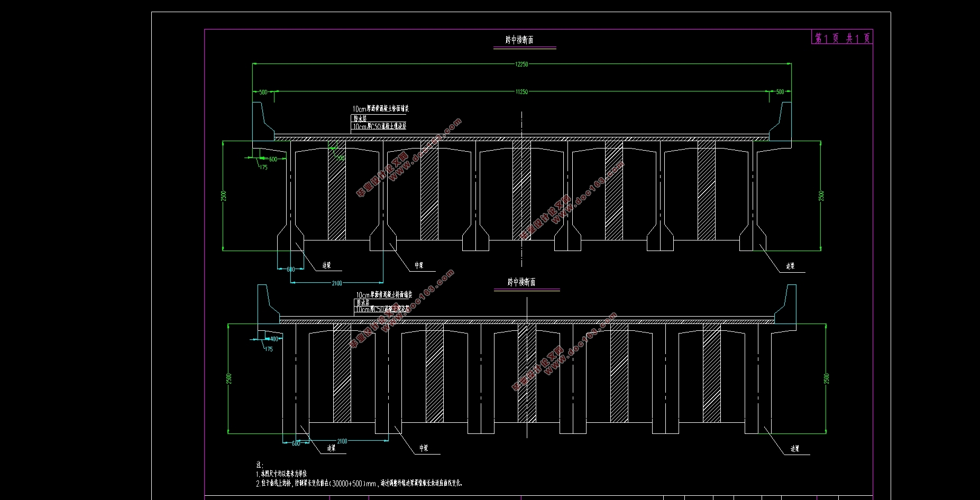Click the upper drawing title '跨中横断面'
Screen dimensions: 980x500
point(519,40)
